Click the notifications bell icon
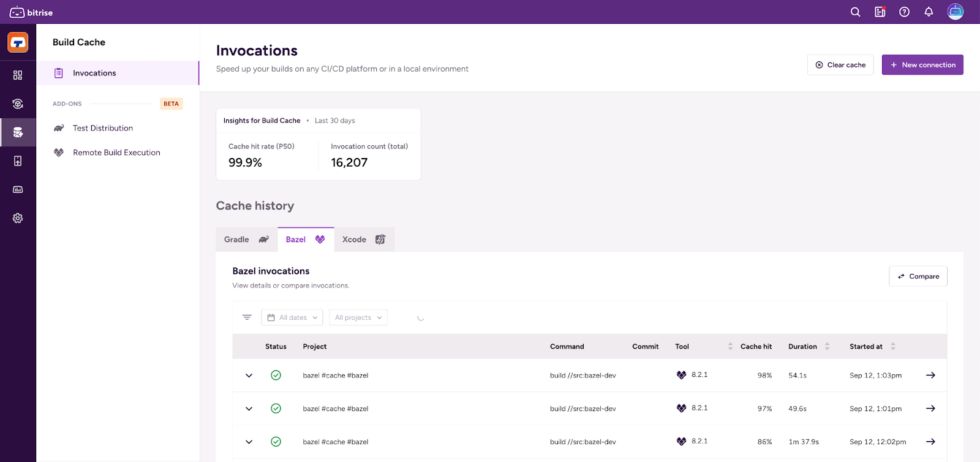The image size is (980, 462). click(x=929, y=12)
